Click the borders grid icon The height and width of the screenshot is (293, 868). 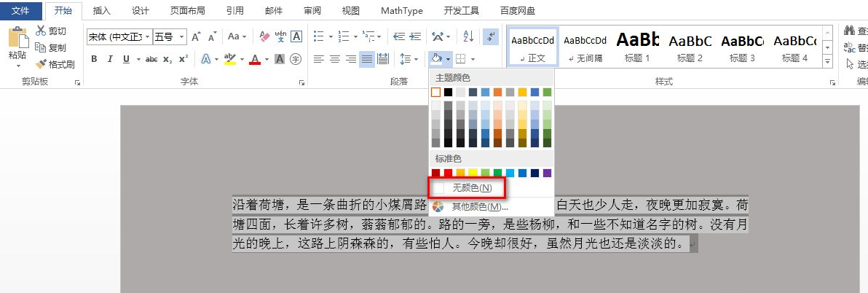point(460,59)
